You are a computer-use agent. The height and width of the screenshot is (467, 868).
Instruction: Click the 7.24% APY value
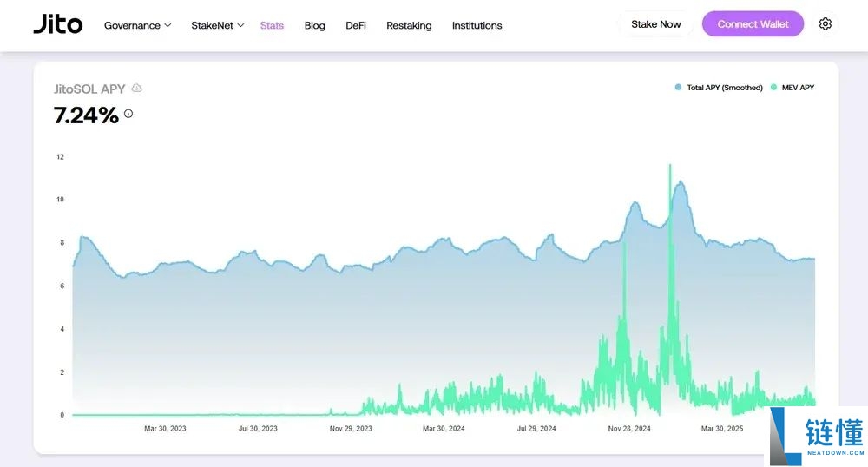point(86,115)
